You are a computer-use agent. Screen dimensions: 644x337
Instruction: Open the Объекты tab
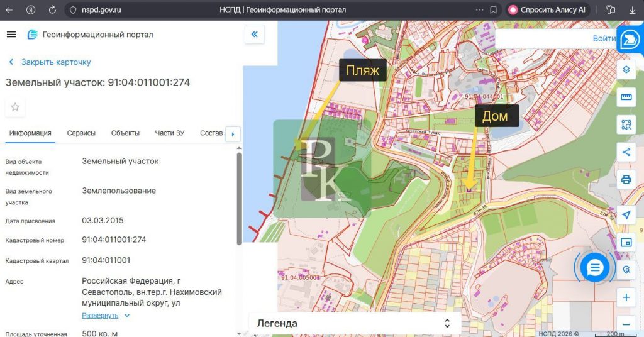(x=125, y=133)
